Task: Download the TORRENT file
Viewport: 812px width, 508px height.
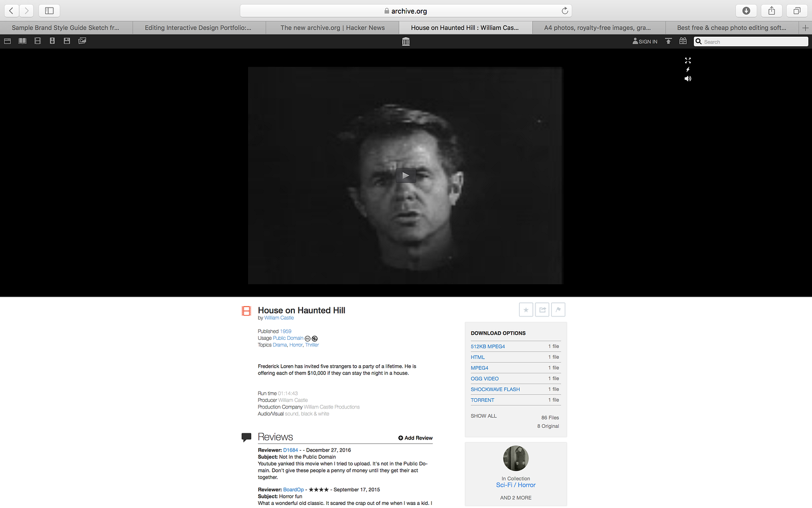Action: [x=483, y=400]
